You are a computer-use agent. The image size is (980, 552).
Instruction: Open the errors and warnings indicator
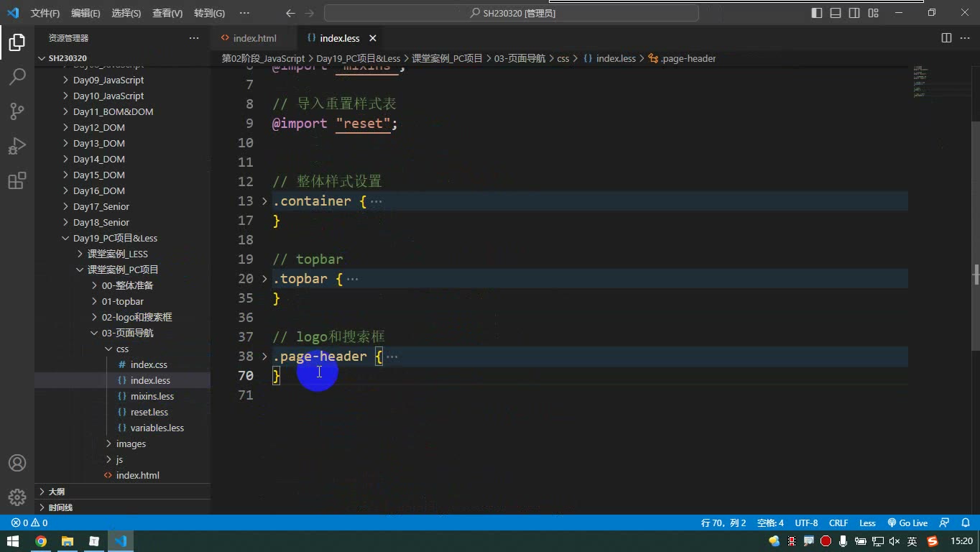(29, 523)
